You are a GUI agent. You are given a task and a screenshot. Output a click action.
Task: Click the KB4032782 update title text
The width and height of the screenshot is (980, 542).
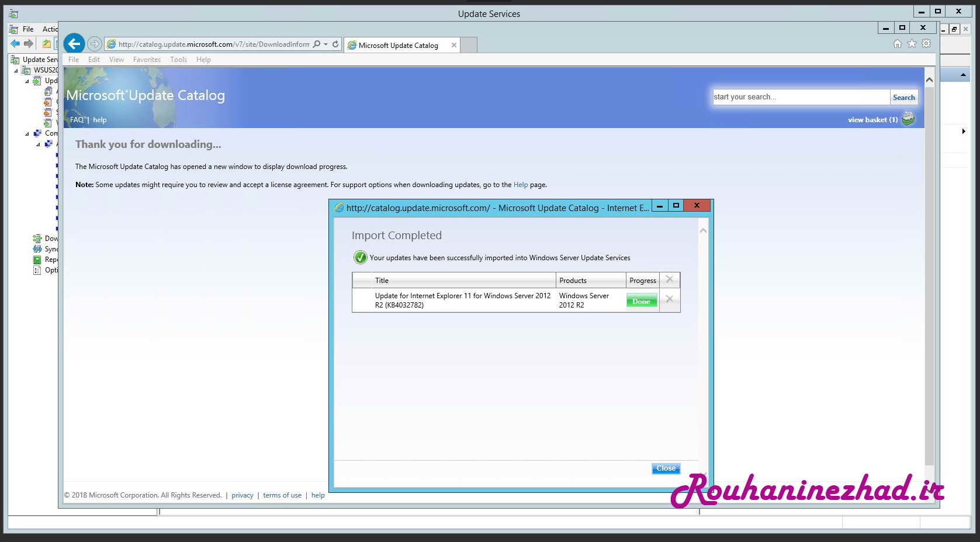462,301
